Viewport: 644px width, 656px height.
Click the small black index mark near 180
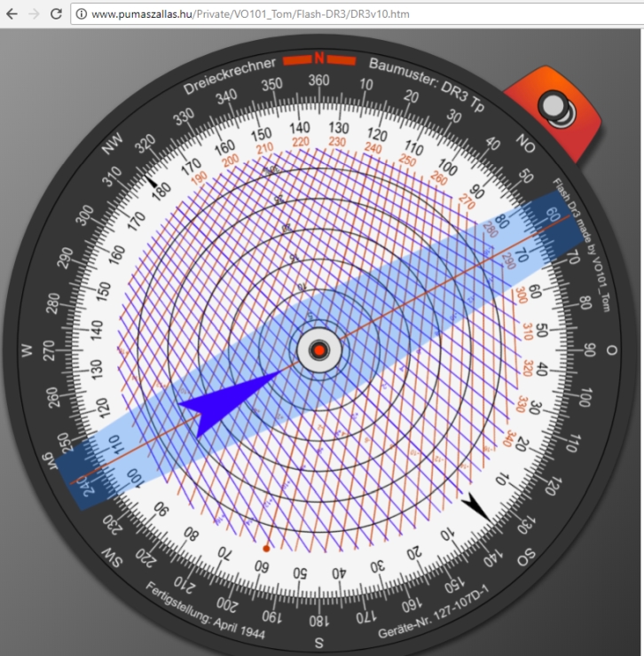[150, 181]
